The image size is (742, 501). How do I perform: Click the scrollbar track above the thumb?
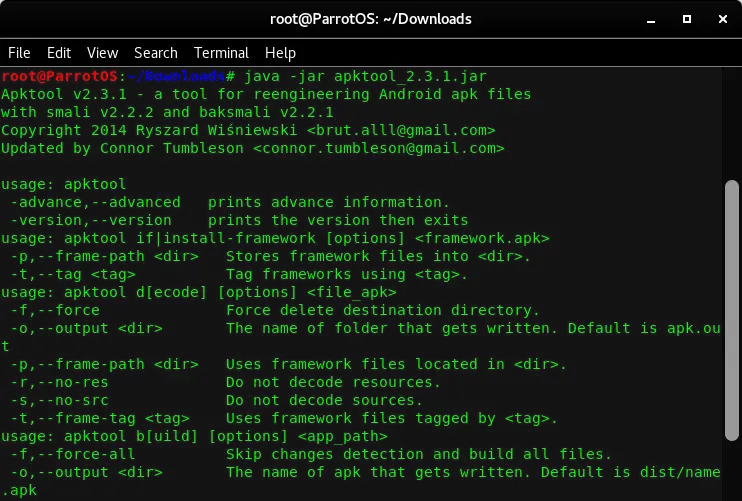(x=732, y=123)
